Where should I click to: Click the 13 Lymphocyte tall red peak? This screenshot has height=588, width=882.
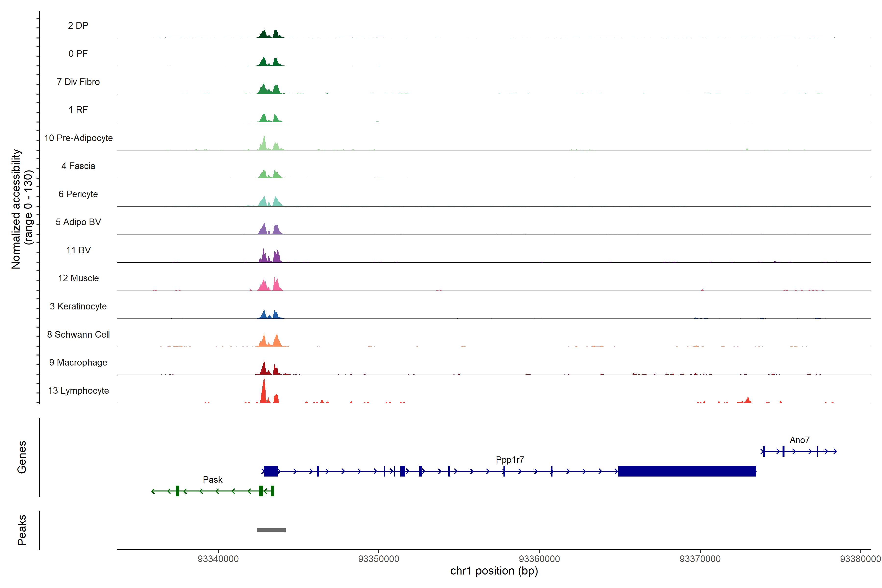264,392
